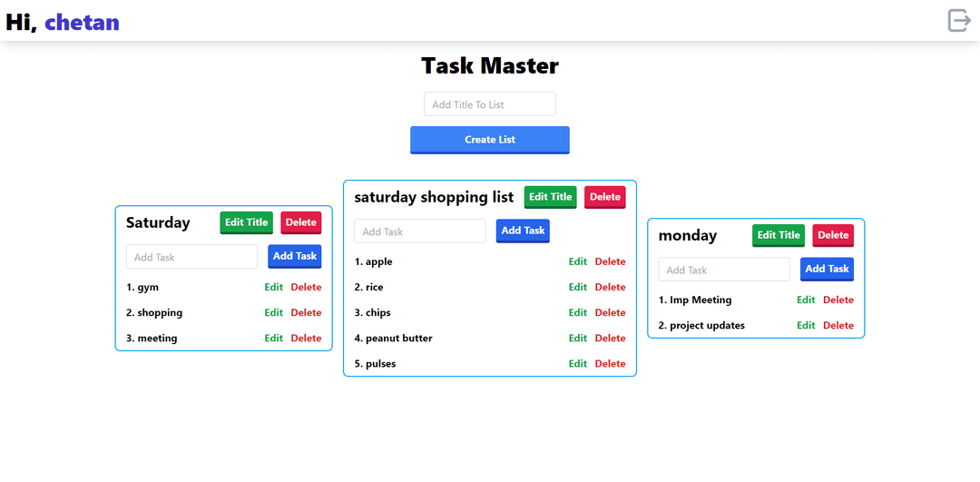Edit the shopping task
Screen dimensions: 980x482
(274, 312)
